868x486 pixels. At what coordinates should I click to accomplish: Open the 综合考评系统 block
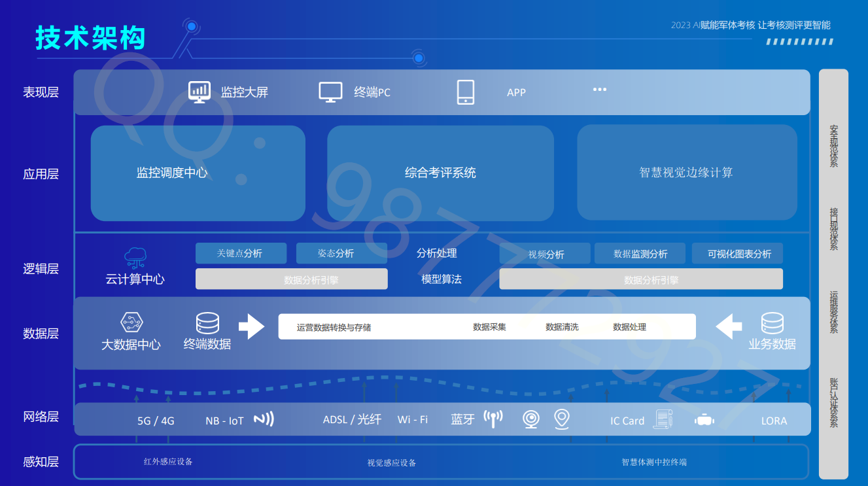pos(440,173)
